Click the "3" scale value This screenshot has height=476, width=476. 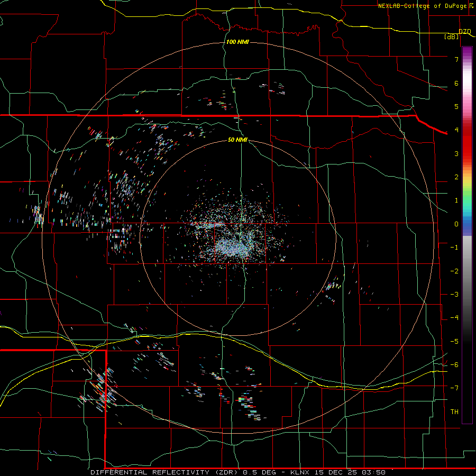456,153
